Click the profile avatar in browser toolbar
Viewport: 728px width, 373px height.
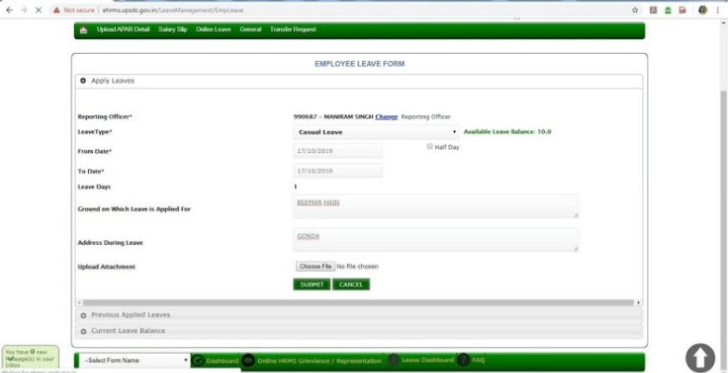pos(702,10)
